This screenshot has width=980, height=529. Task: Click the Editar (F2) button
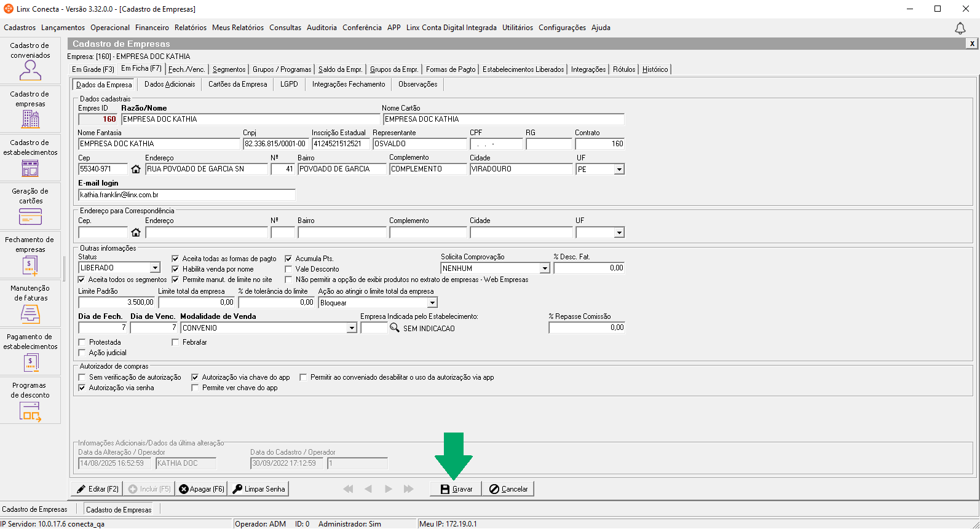click(97, 489)
